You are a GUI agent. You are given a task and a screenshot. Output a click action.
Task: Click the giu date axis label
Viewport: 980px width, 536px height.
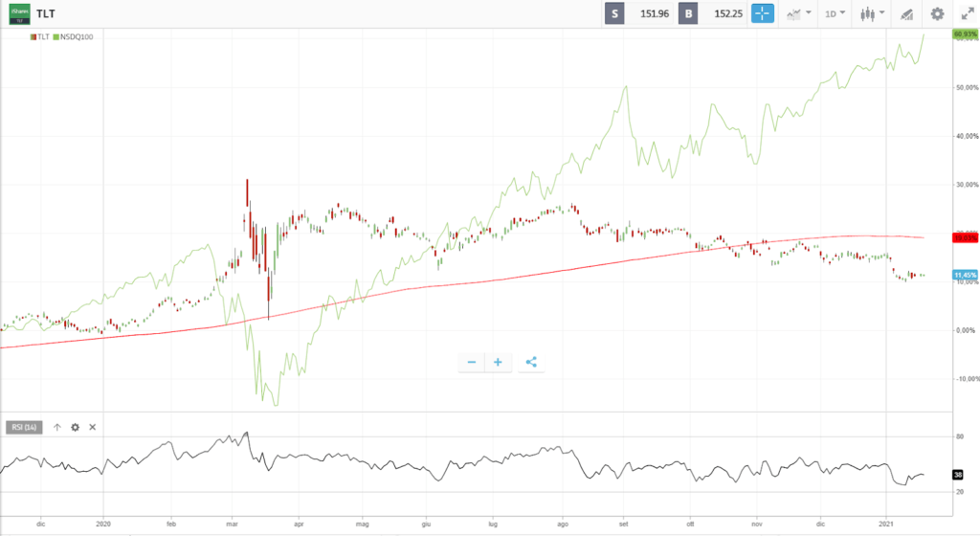click(426, 525)
